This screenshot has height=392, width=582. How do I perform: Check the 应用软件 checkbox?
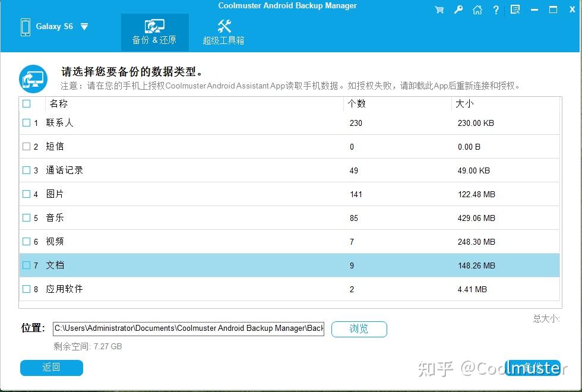pyautogui.click(x=26, y=289)
